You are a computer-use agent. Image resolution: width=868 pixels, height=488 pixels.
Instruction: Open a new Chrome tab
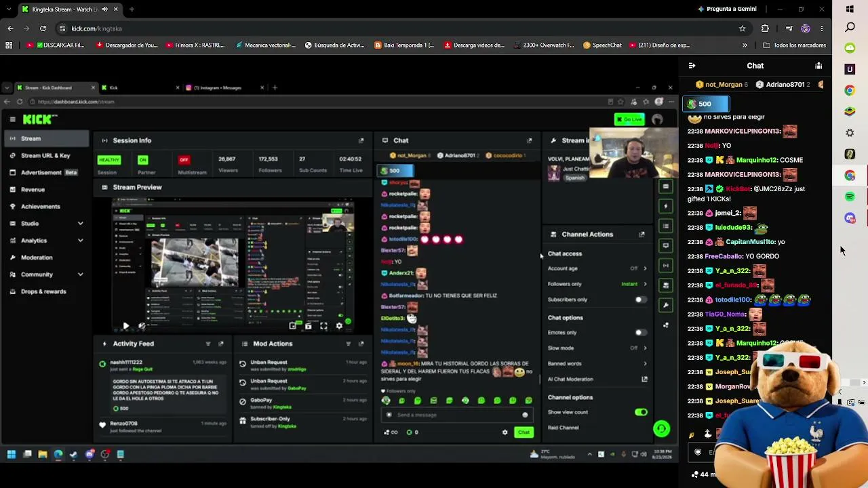(132, 9)
